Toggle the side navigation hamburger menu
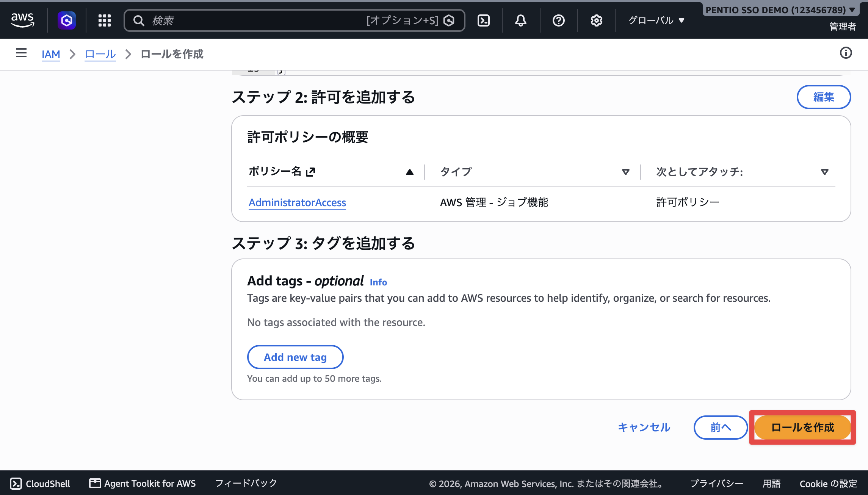 21,53
